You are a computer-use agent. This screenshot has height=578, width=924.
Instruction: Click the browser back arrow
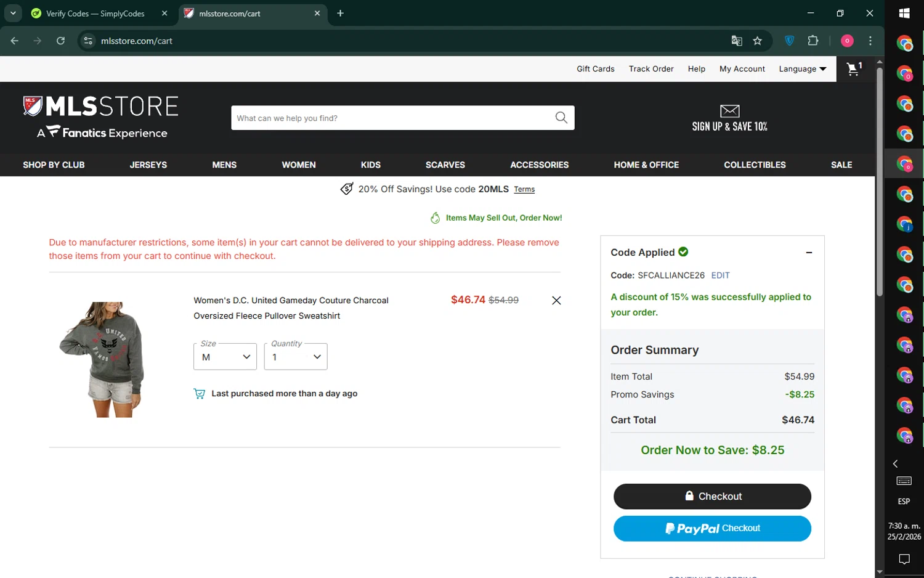[x=15, y=41]
